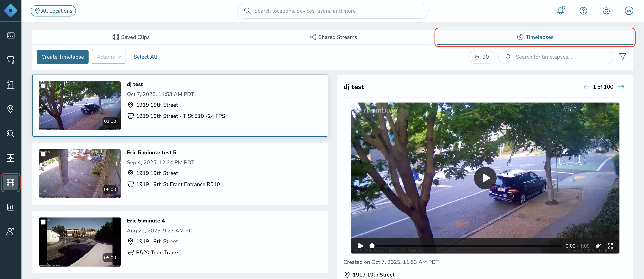This screenshot has width=644, height=279.
Task: Open the EN language selector
Action: (x=629, y=11)
